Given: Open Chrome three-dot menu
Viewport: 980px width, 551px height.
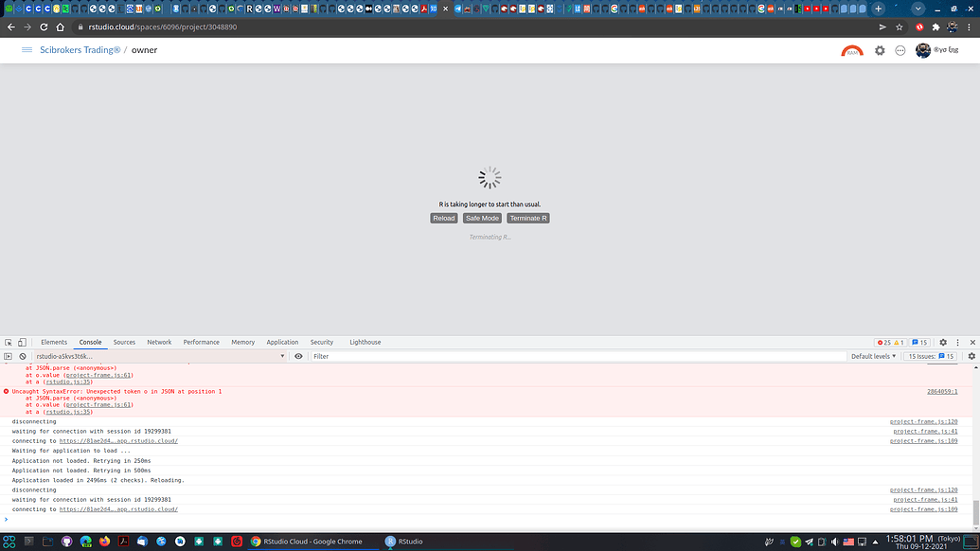Looking at the screenshot, I should [x=969, y=27].
